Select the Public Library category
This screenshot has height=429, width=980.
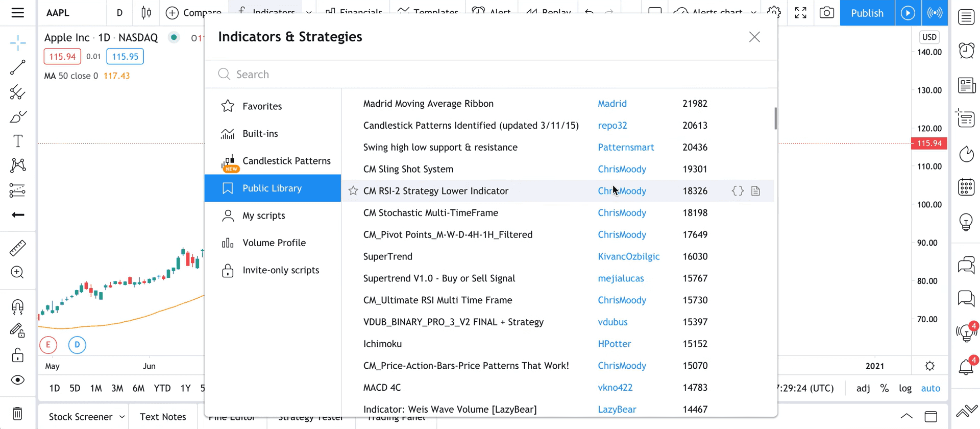coord(273,188)
